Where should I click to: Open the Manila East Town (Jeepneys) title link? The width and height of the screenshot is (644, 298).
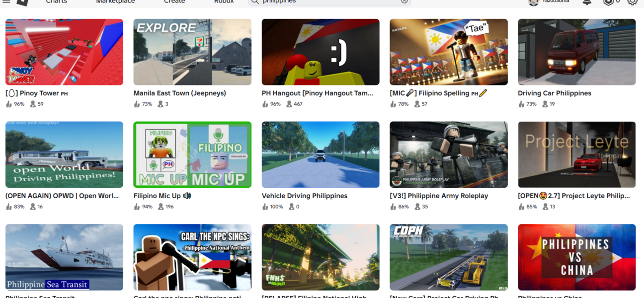[x=179, y=93]
